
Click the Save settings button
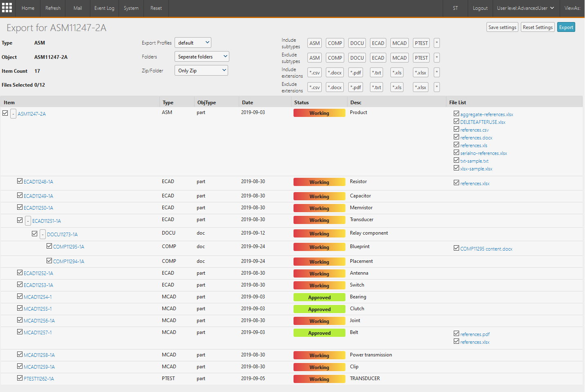502,27
